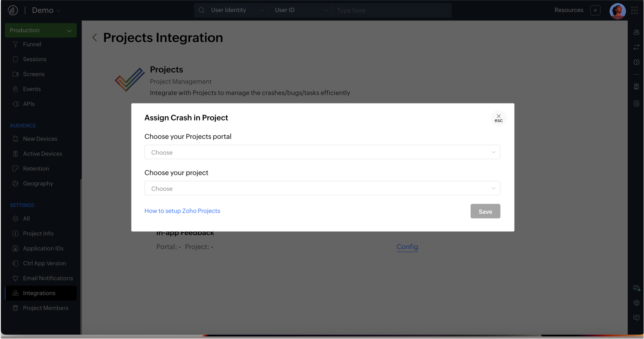Close the Assign Crash dialog with esc button
The height and width of the screenshot is (339, 644).
tap(498, 118)
